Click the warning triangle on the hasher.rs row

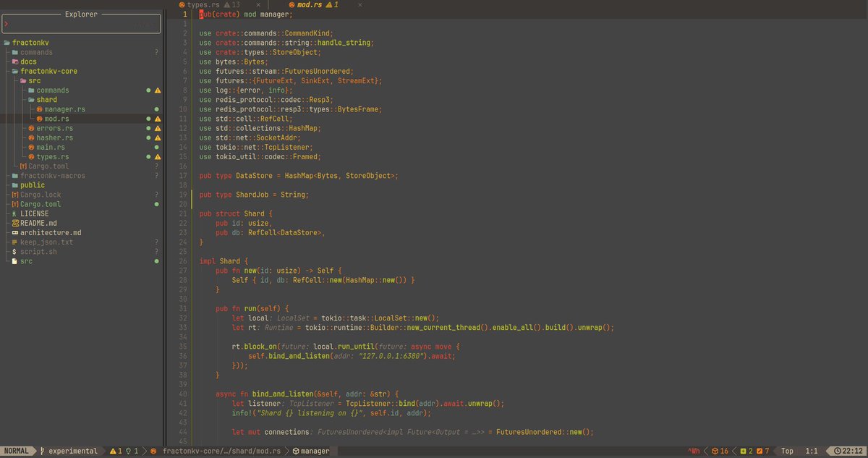point(158,137)
